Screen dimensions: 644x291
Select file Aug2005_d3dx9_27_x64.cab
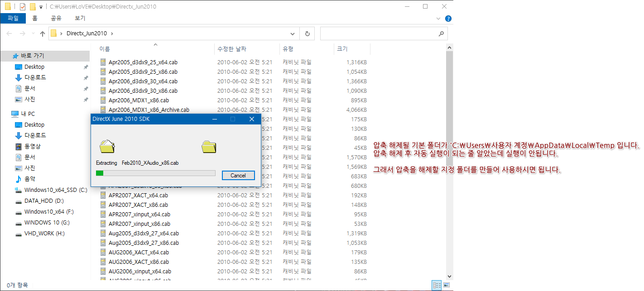(x=144, y=233)
